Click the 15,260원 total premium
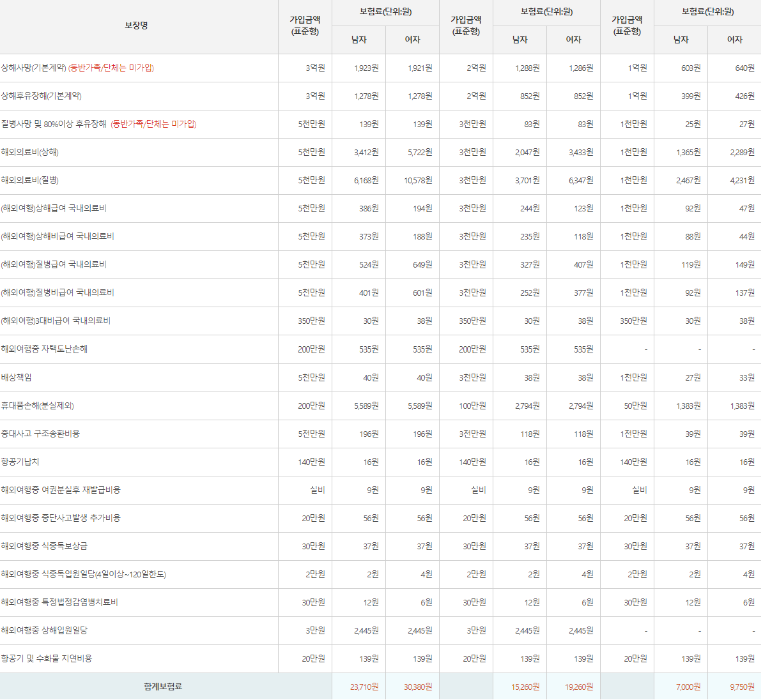Screen dimensions: 763x700 [x=525, y=688]
